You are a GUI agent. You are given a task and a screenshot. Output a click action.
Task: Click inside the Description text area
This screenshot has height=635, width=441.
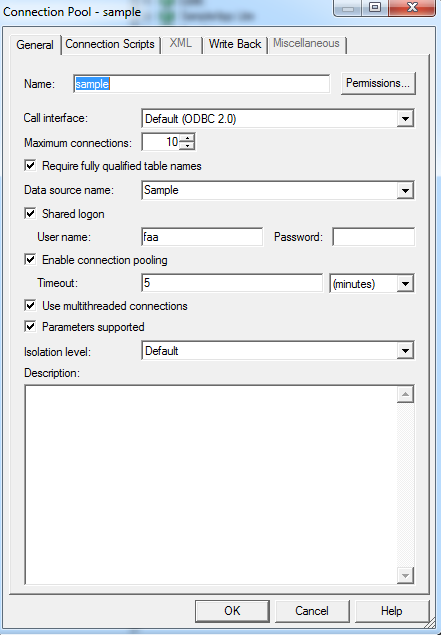click(x=211, y=485)
